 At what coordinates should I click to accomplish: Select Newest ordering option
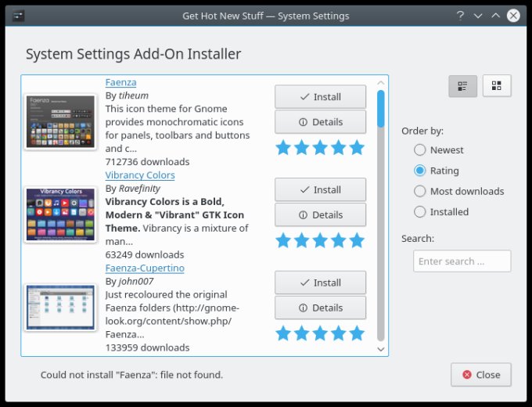pos(420,150)
